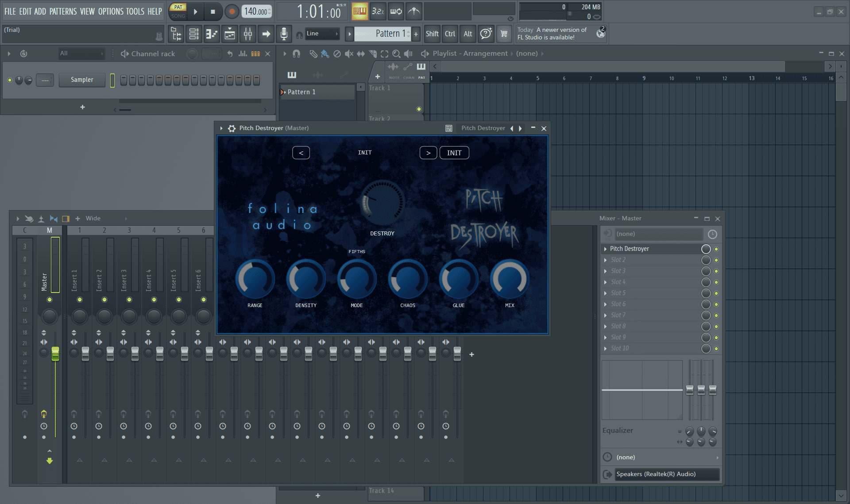Viewport: 850px width, 504px height.
Task: Open the mixer input (none) dropdown
Action: [x=659, y=234]
